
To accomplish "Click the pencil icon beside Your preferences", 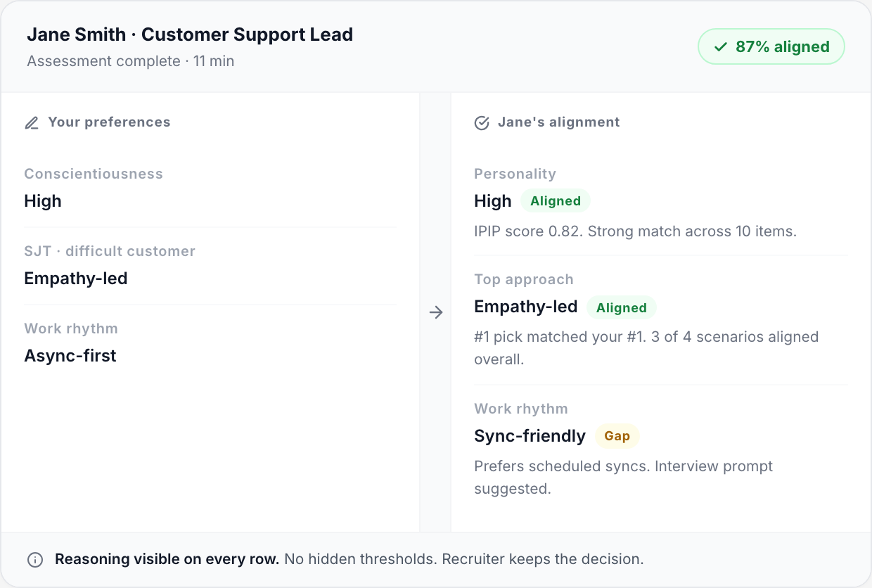I will pos(32,122).
